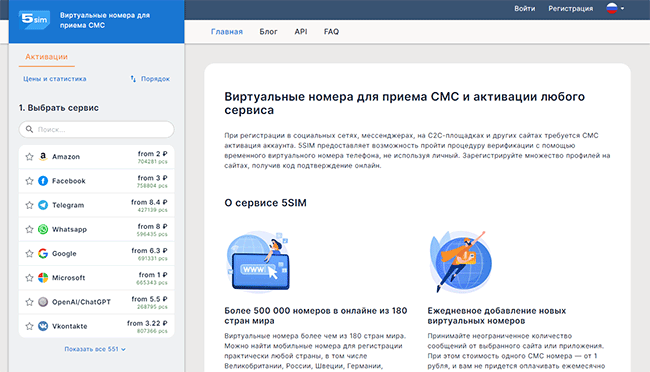Click Microsoft price 'from 1 ₽'
Viewport: 650px width, 372px height.
(153, 275)
